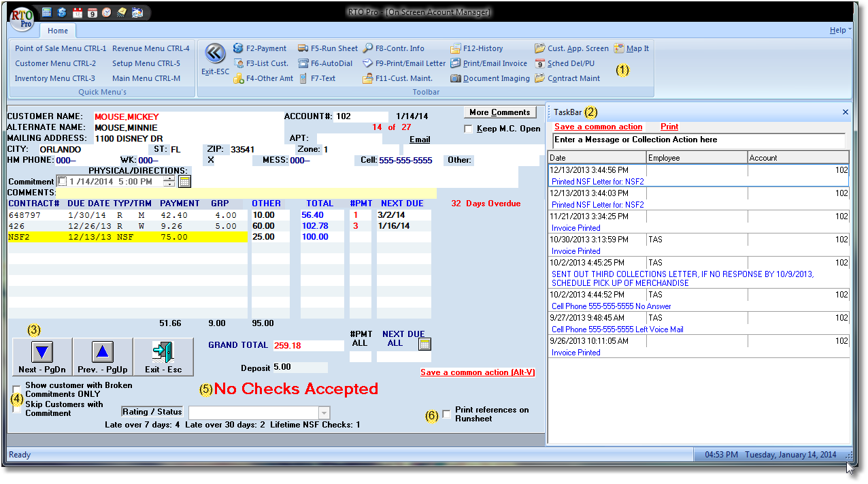Click the Next - PgDn button
This screenshot has height=484, width=868.
click(41, 357)
